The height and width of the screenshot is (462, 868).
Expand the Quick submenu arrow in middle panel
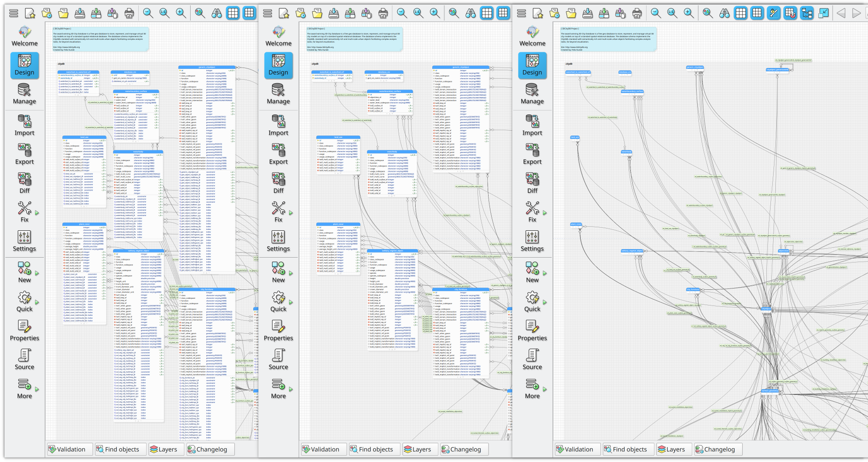point(291,302)
